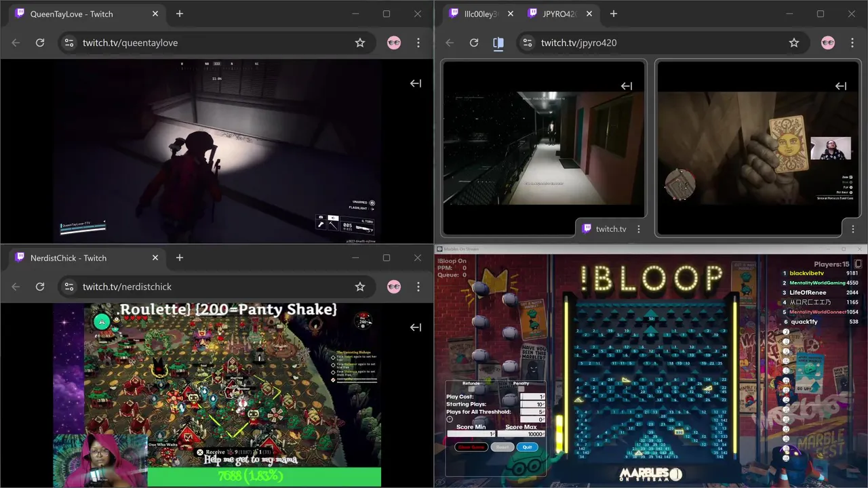868x488 pixels.
Task: Open site info for twitch.tv/nerdistchick
Action: [x=68, y=287]
